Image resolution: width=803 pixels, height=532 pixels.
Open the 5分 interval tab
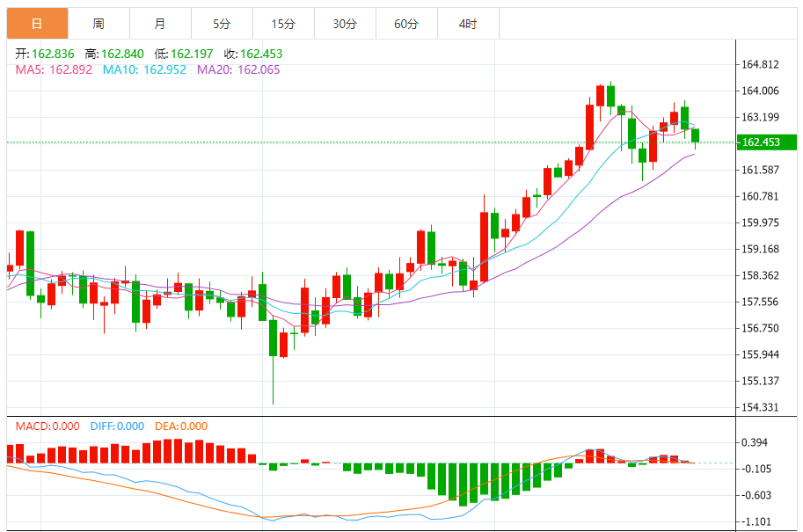point(222,24)
